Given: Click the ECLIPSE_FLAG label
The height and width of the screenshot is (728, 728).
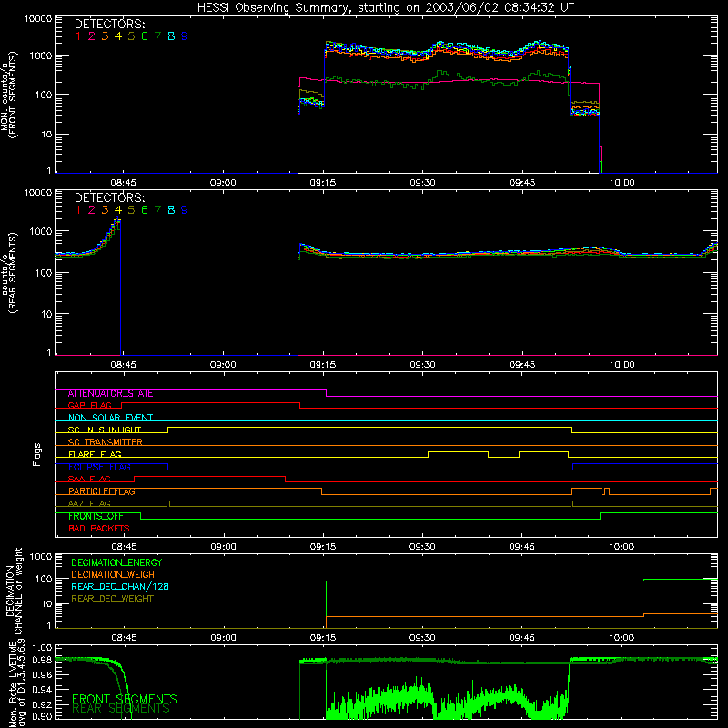Looking at the screenshot, I should click(99, 467).
